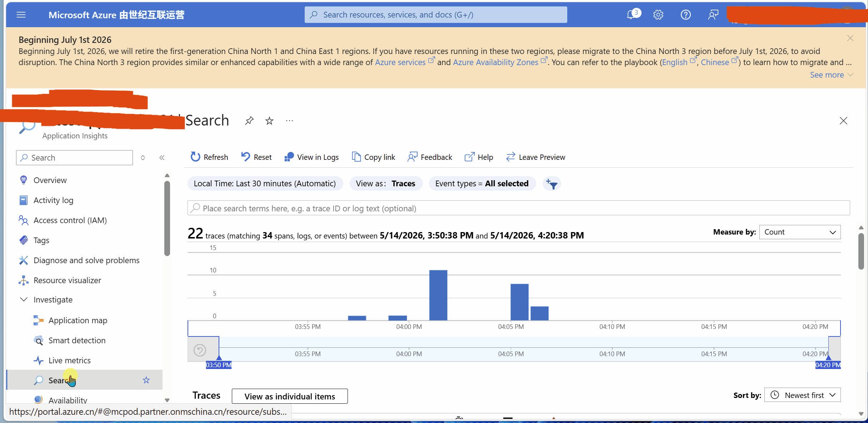Click the sidebar menu search box
868x423 pixels.
point(74,158)
